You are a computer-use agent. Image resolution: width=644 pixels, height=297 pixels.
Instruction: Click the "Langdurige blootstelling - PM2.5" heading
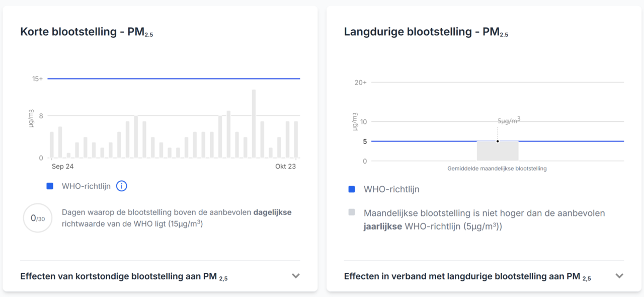tap(426, 32)
